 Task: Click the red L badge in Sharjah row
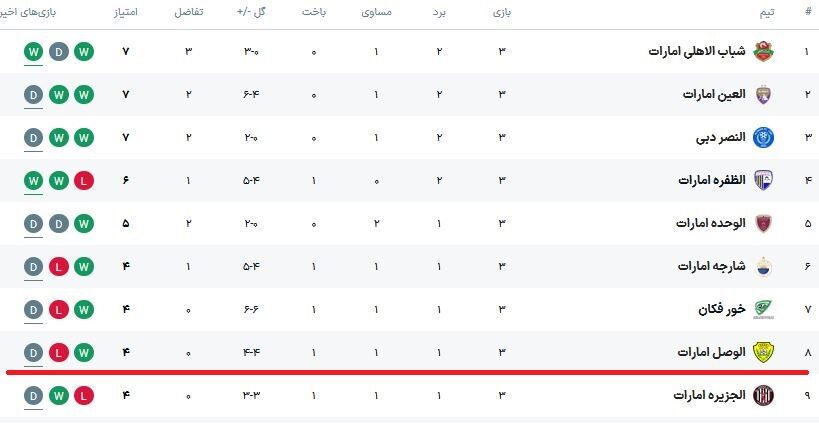(x=59, y=266)
